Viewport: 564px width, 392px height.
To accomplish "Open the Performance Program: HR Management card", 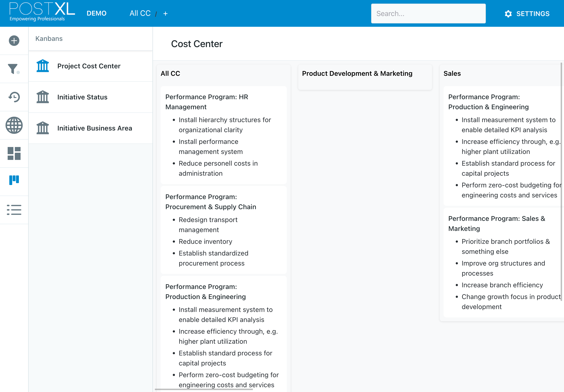I will point(223,135).
